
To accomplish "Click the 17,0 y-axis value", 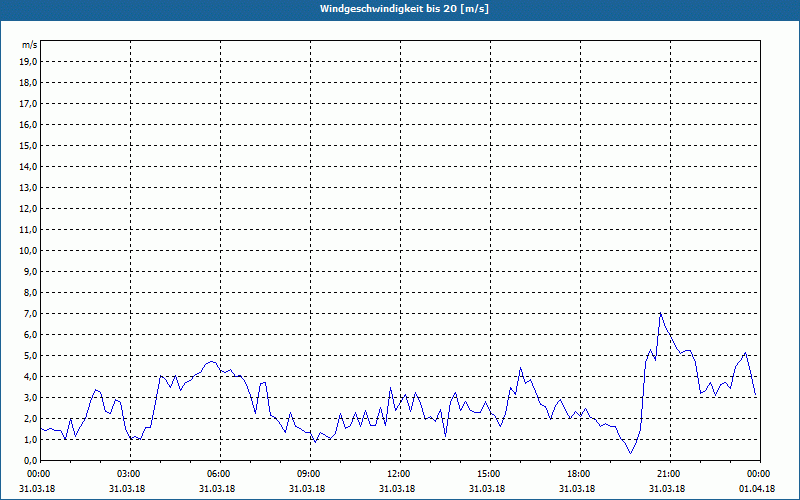I will click(x=28, y=104).
